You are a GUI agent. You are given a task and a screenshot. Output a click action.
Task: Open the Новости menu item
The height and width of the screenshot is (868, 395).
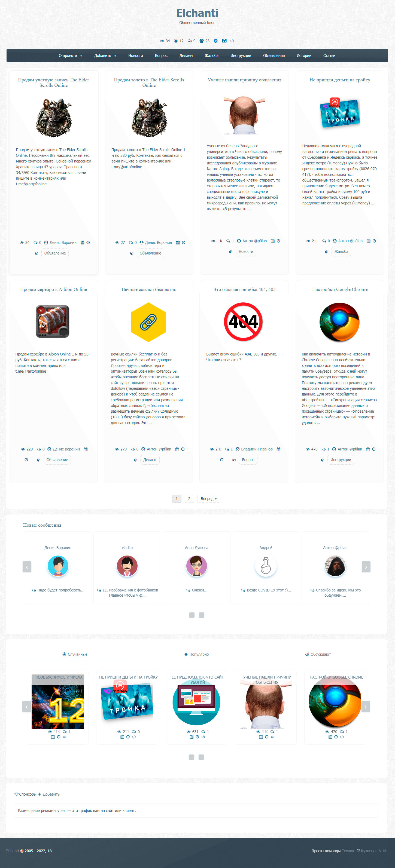136,56
